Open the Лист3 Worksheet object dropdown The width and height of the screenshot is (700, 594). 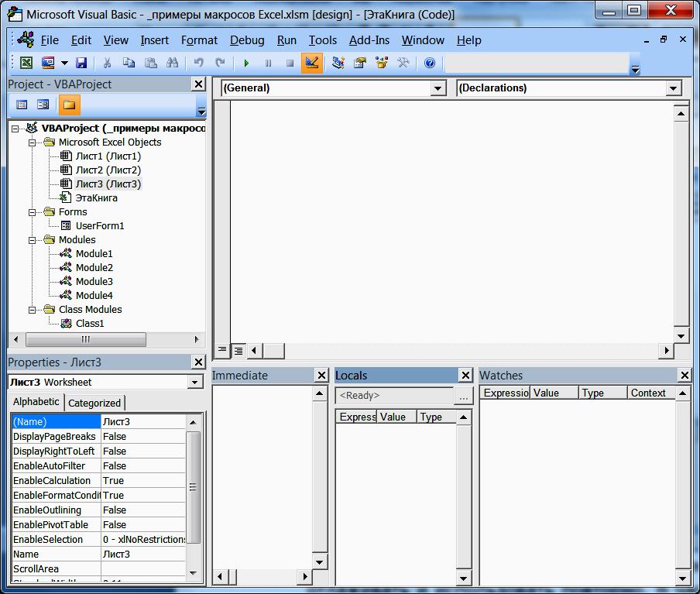pos(194,383)
